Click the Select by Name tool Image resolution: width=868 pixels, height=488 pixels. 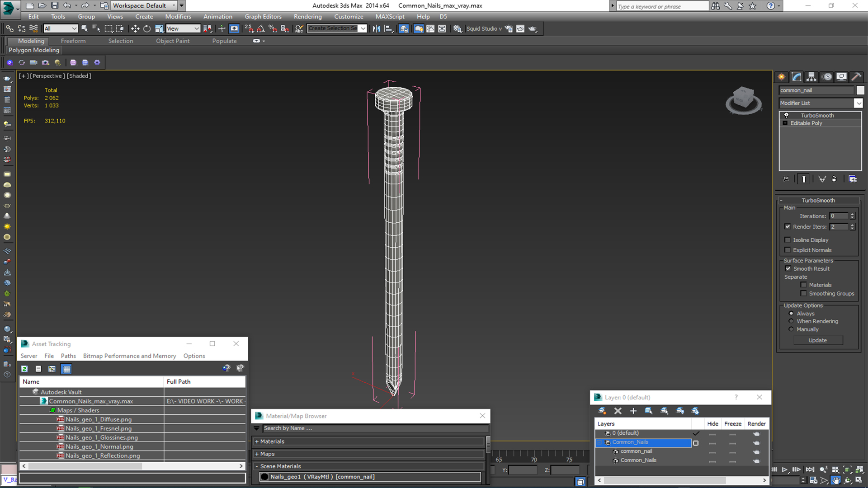pos(96,28)
